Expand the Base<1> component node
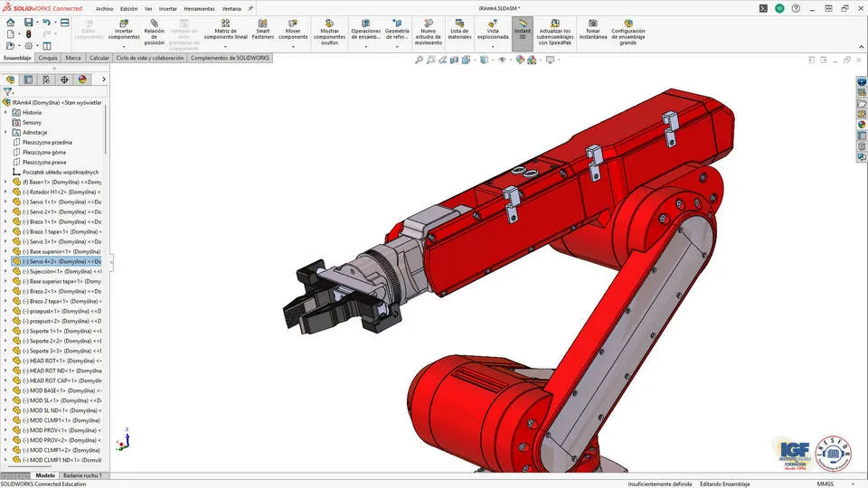Screen dimensions: 868x488 (5, 182)
